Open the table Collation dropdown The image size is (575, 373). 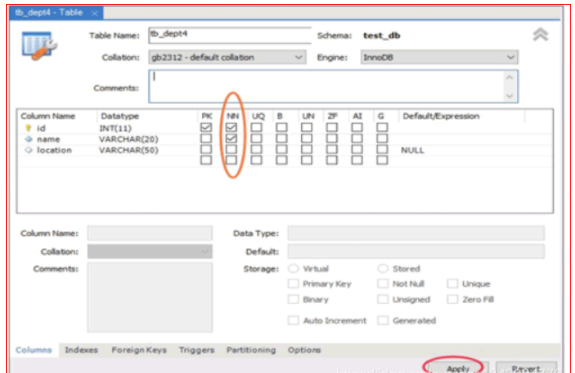point(227,57)
